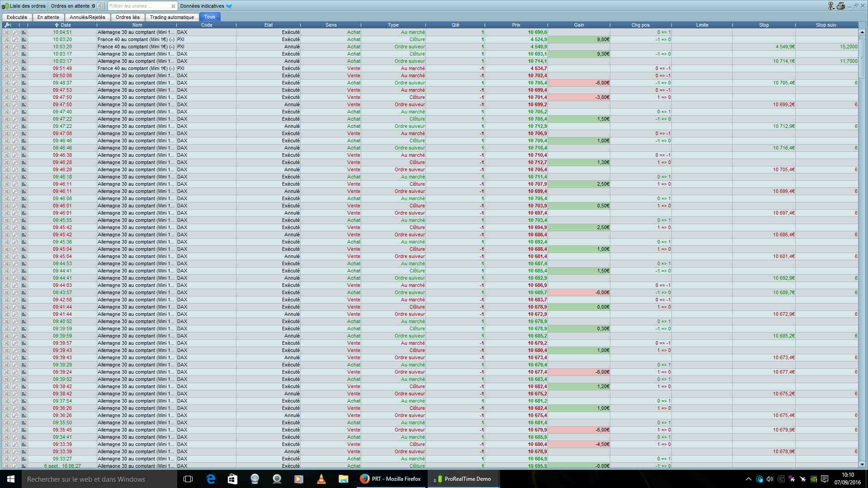Screen dimensions: 868x488
Task: Open PRT - Mozilla Firefox taskbar button
Action: tap(391, 479)
